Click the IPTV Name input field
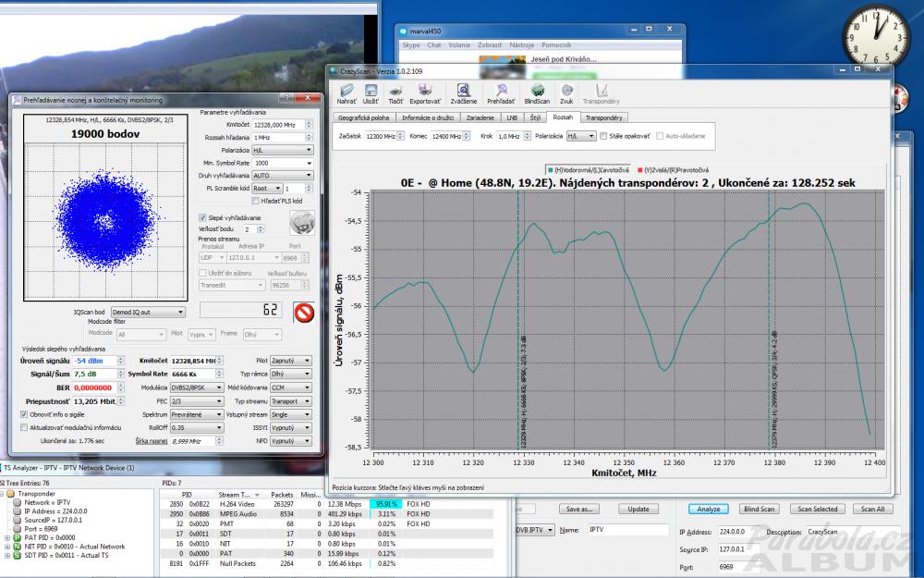Viewport: 924px width, 578px height. click(x=627, y=530)
